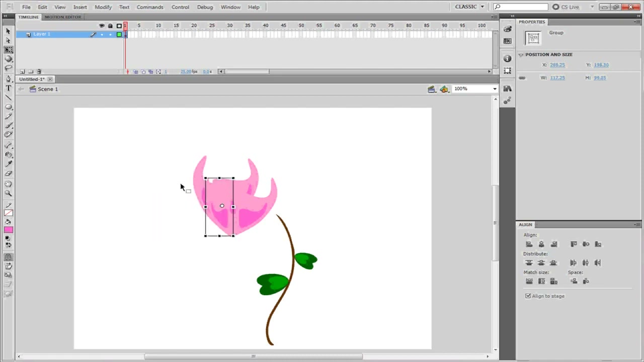The width and height of the screenshot is (644, 362).
Task: Open the Window menu
Action: tap(230, 7)
